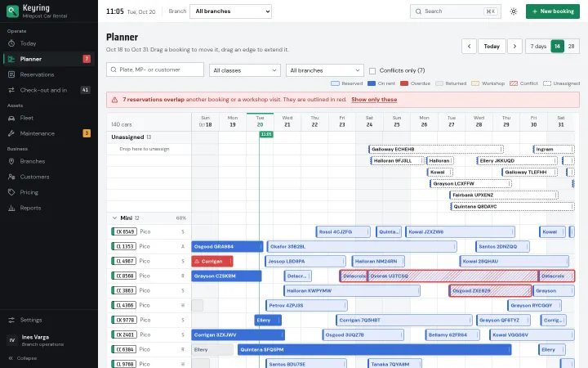Select the 28 days view
This screenshot has height=368, width=588.
pyautogui.click(x=571, y=46)
